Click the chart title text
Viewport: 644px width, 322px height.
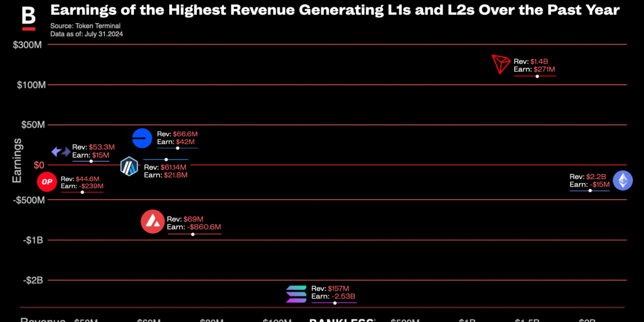click(335, 10)
